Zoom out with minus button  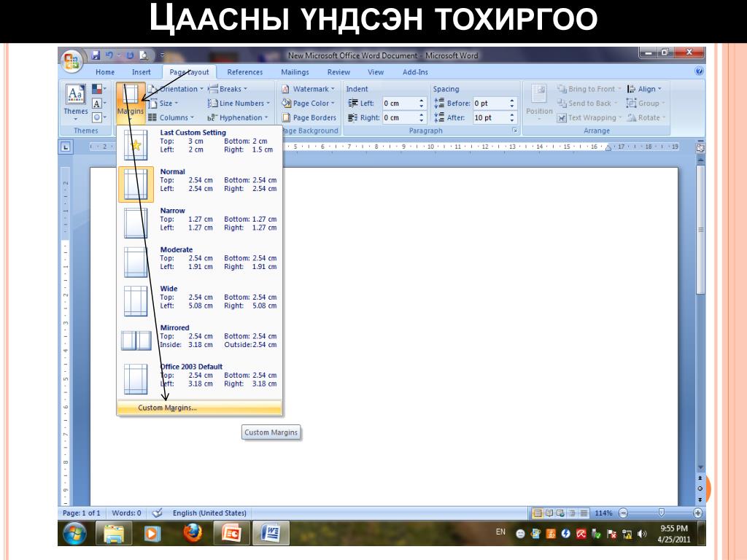[x=623, y=513]
